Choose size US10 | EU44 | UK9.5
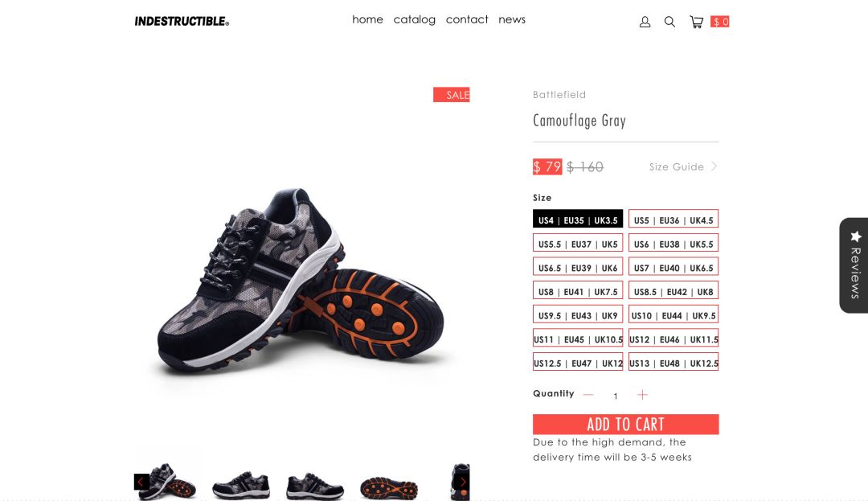This screenshot has width=868, height=501. 674,314
